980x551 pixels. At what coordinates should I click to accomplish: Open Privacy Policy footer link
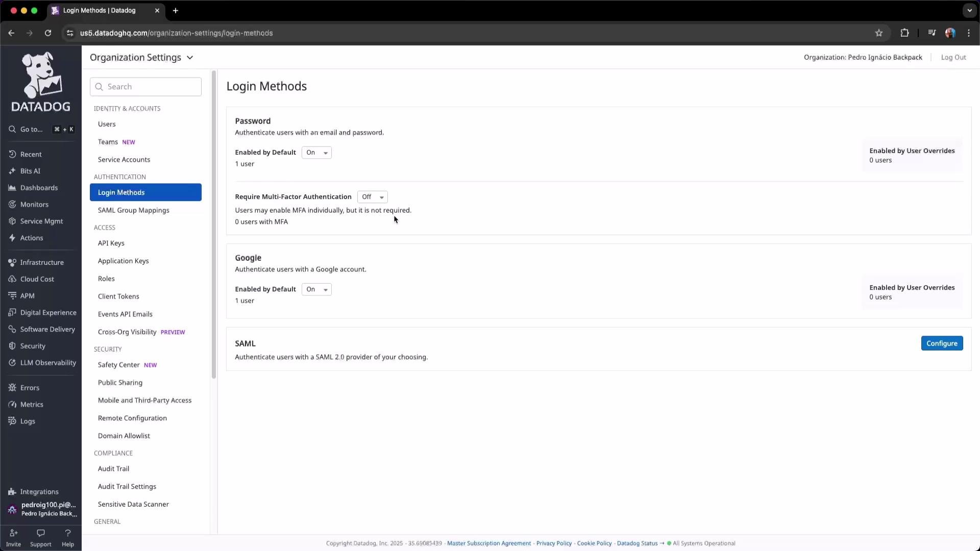(554, 543)
